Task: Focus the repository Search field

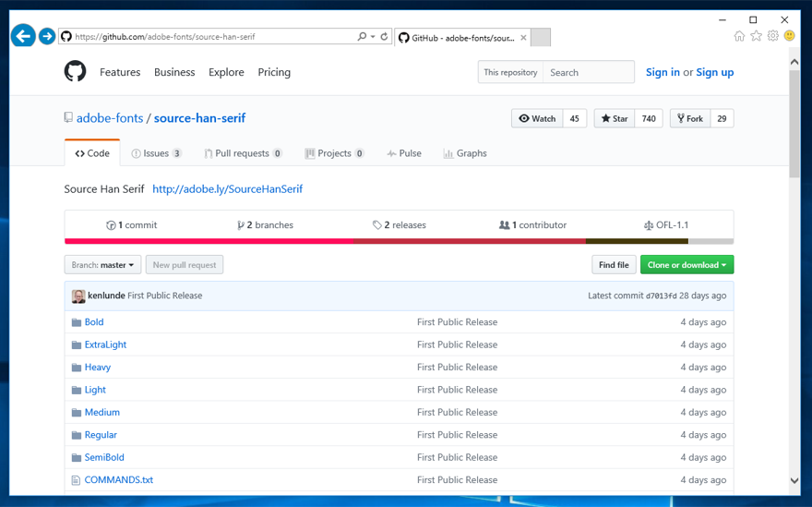Action: pyautogui.click(x=589, y=72)
